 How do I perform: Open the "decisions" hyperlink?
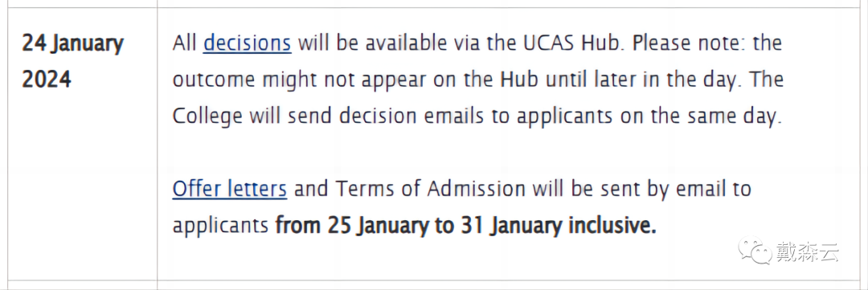pos(247,43)
